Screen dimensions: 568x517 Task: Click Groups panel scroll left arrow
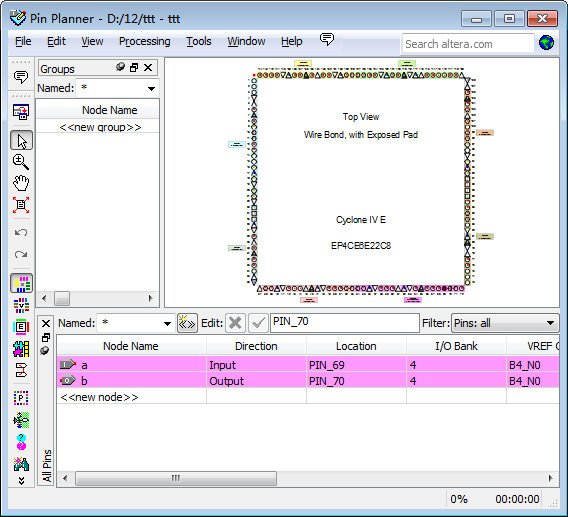point(44,298)
